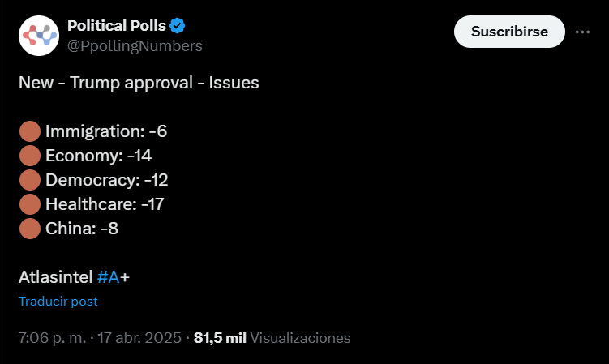609x364 pixels.
Task: Click the Healthcare: -17 line
Action: [105, 204]
